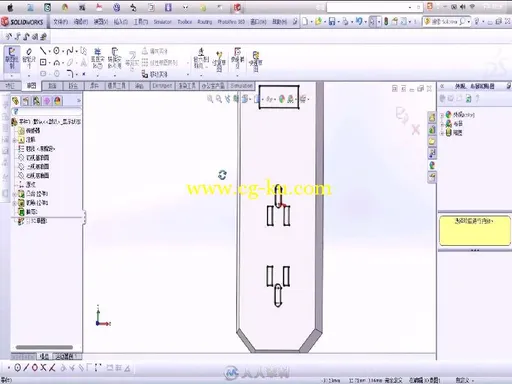Click the red X cancel sketch icon
Viewport: 512px width, 384px height.
[x=416, y=129]
